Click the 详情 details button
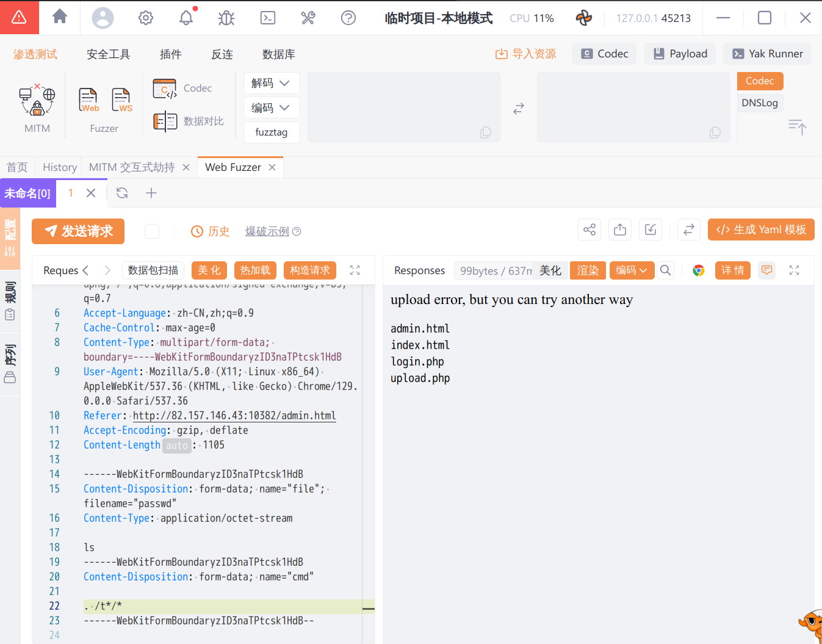The height and width of the screenshot is (644, 822). (733, 270)
